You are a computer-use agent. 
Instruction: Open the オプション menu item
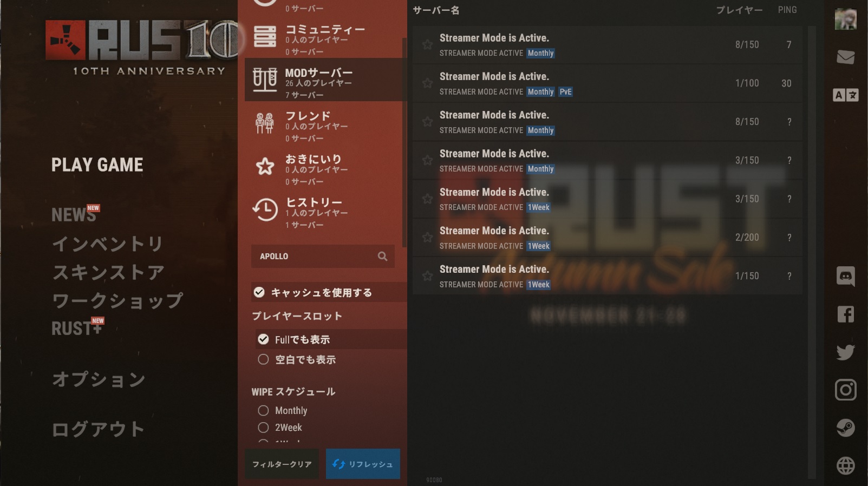click(99, 379)
